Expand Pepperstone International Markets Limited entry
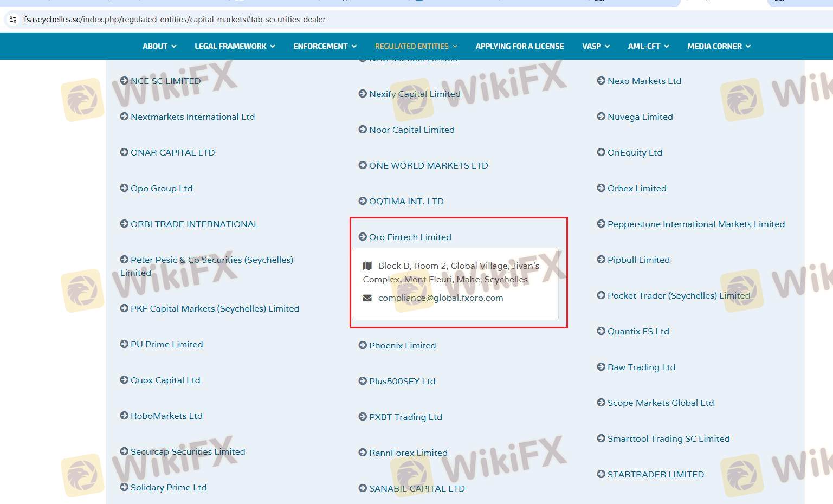The width and height of the screenshot is (833, 504). pyautogui.click(x=695, y=224)
